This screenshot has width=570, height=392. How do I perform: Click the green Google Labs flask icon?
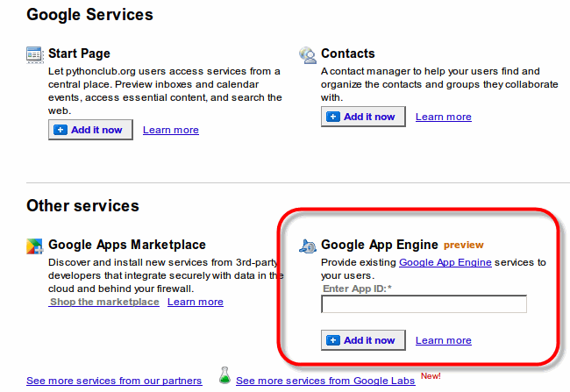click(x=224, y=378)
